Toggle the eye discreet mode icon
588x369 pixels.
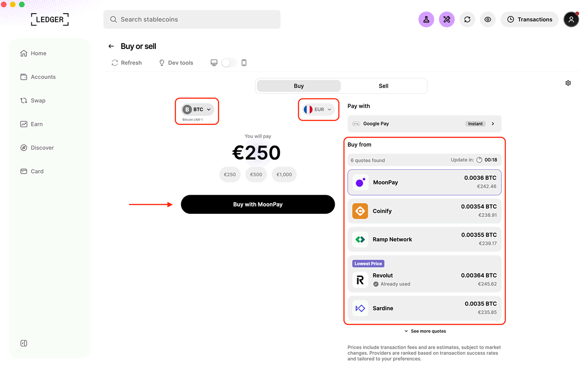[488, 20]
